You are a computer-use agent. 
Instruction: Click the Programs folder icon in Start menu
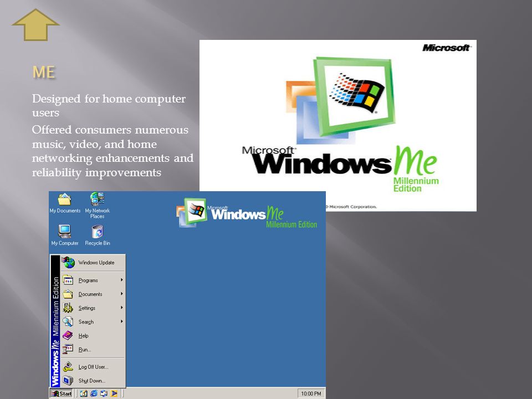(68, 280)
